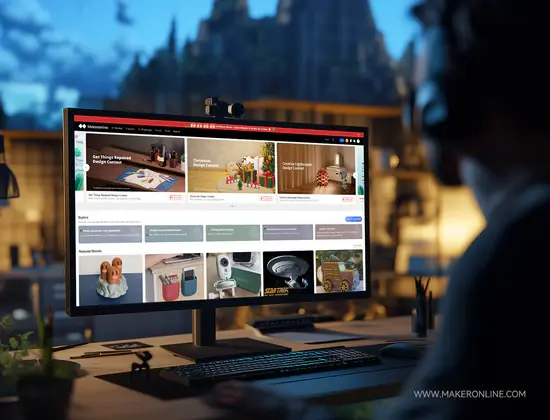Open user avatar icon in header
Viewport: 550px width, 420px height.
click(358, 141)
